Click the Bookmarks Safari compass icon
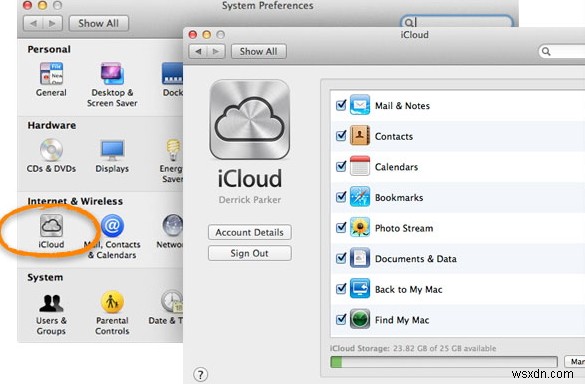 [x=360, y=197]
